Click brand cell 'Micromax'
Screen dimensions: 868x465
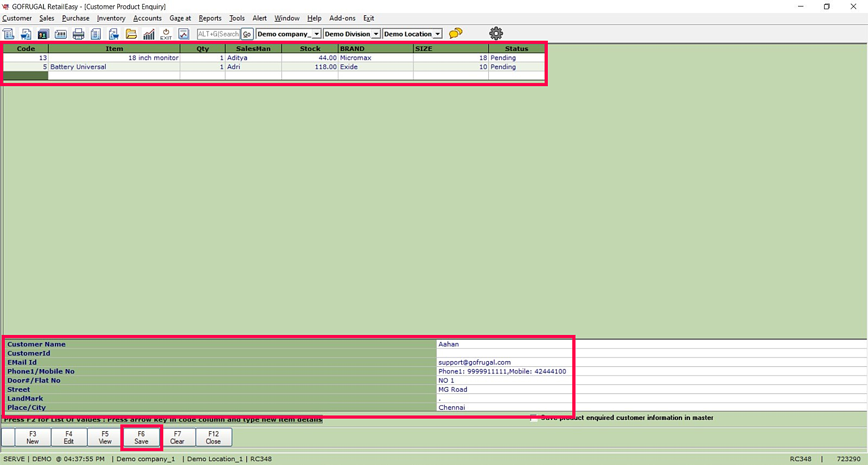(x=375, y=58)
